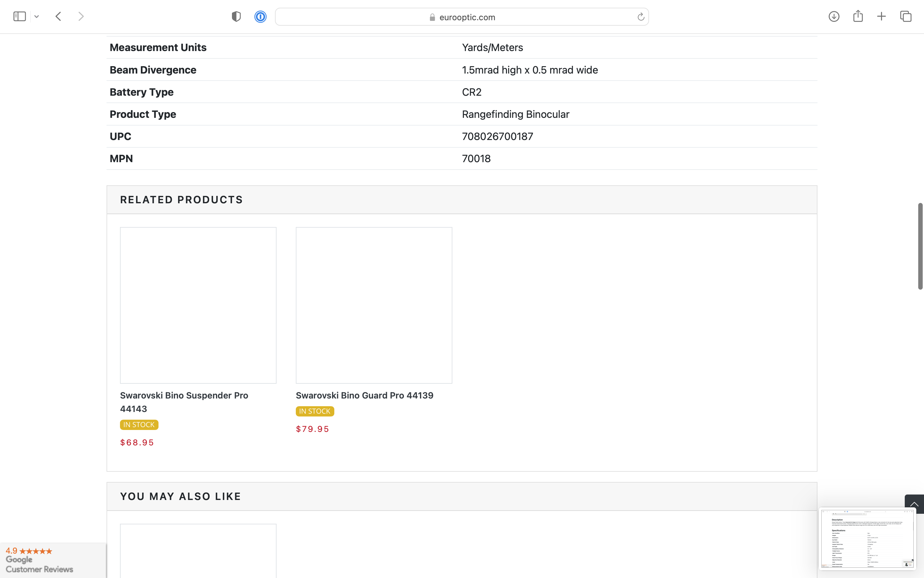Screen dimensions: 924x578
Task: Show the downloads list
Action: pos(834,16)
